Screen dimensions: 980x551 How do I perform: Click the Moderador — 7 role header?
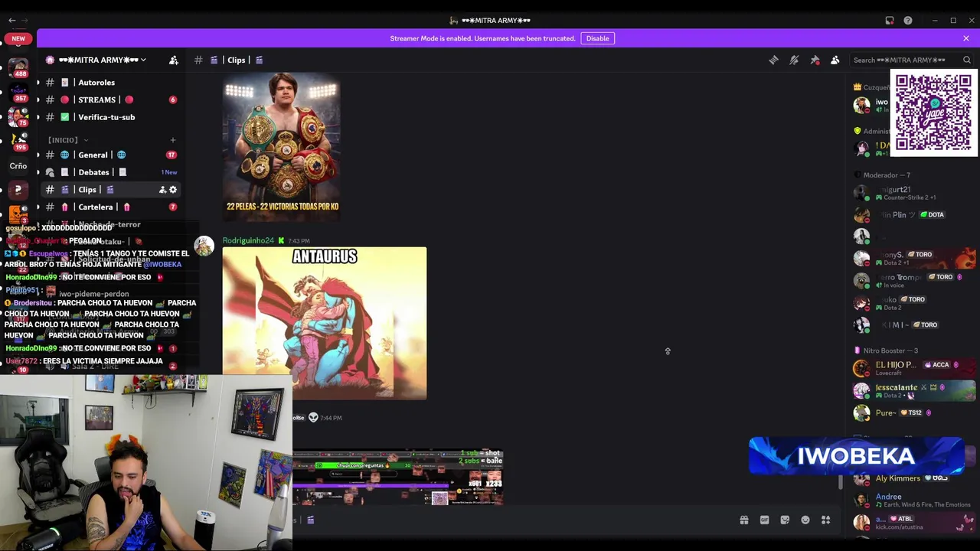[x=887, y=175]
